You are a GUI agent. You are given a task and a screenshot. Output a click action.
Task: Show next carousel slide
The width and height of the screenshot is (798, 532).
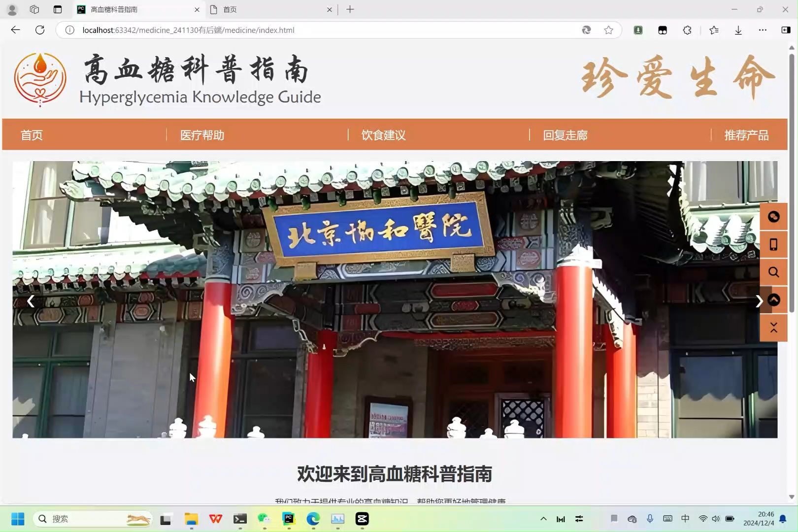[x=759, y=301]
